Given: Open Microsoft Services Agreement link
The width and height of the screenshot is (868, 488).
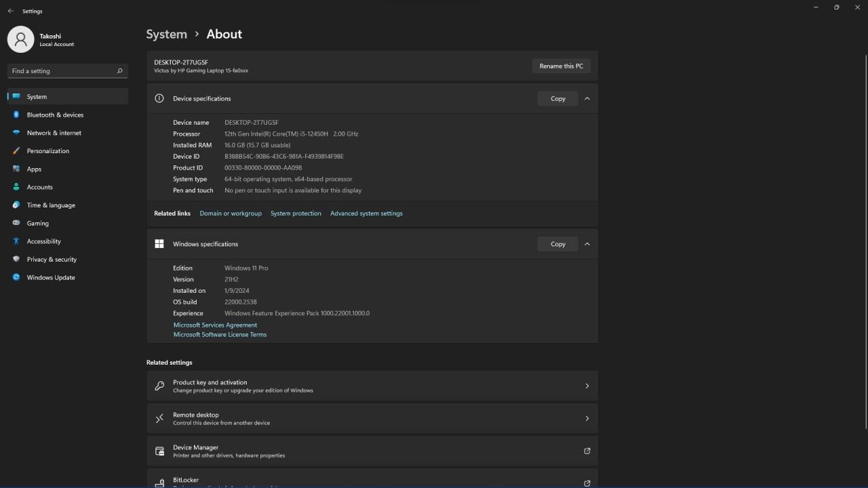Looking at the screenshot, I should click(x=215, y=325).
